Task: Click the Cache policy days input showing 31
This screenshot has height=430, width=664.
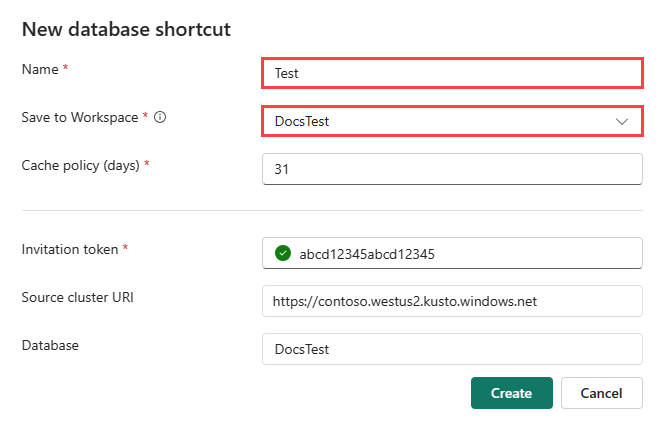Action: [451, 169]
